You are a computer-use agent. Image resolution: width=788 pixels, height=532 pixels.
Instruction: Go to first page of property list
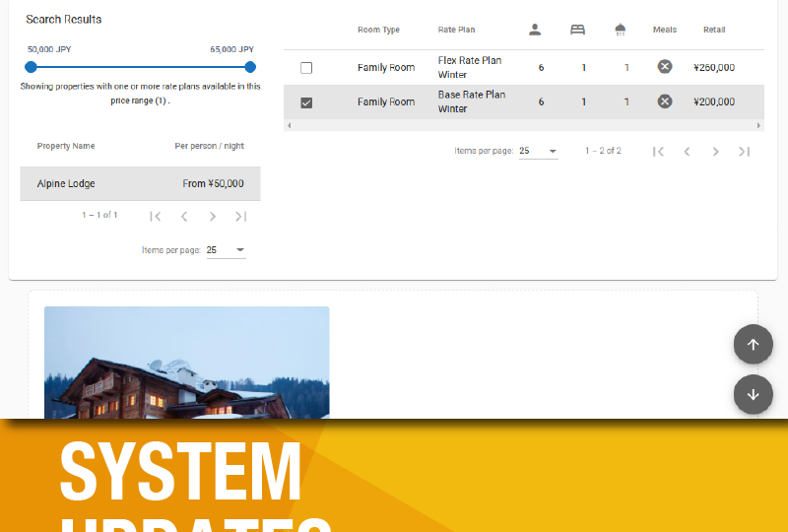pos(156,216)
